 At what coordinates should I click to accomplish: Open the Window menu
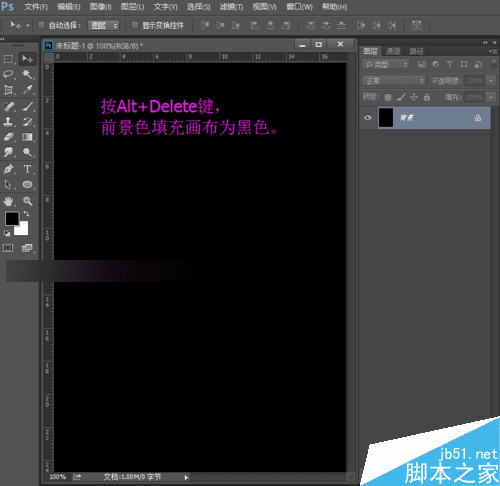click(299, 7)
